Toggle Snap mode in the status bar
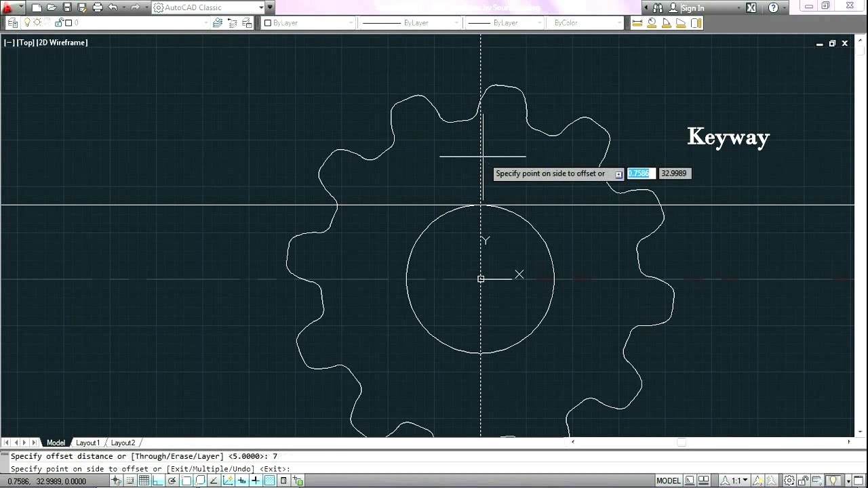The image size is (868, 488). (x=129, y=481)
